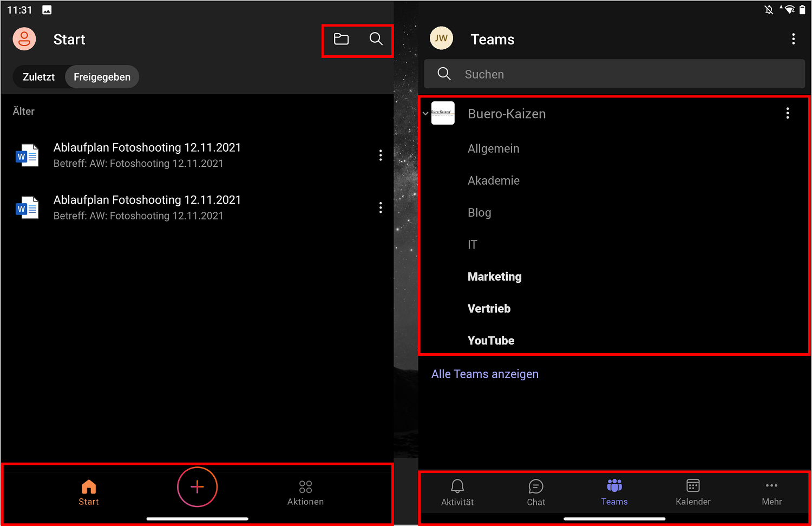Tap the Suchen search field in Teams
This screenshot has width=812, height=526.
pos(614,74)
